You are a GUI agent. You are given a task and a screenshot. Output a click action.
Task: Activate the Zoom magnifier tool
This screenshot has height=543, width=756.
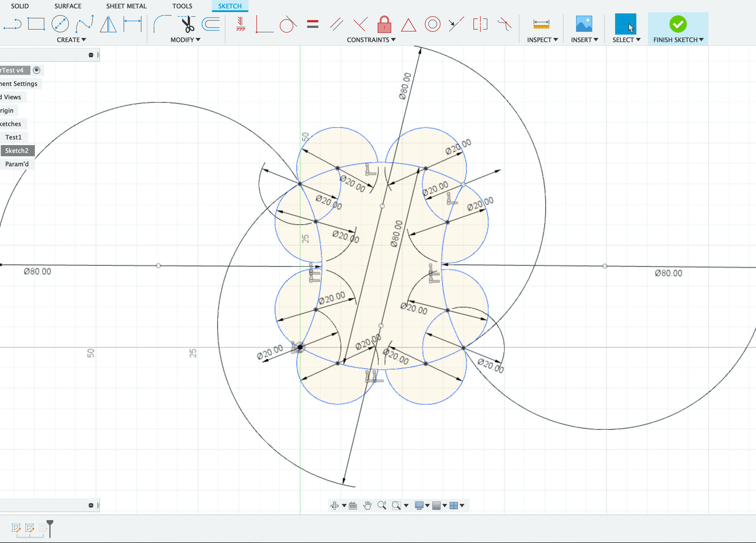pyautogui.click(x=382, y=506)
